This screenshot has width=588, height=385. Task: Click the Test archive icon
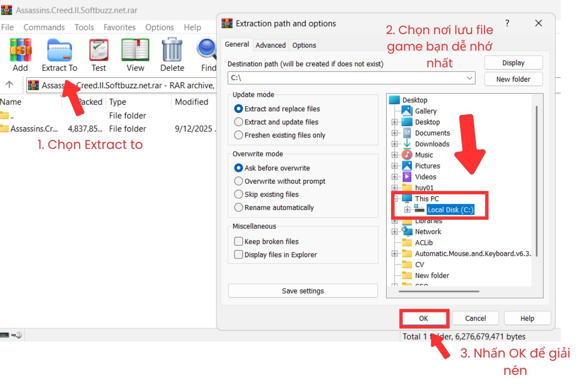[x=99, y=50]
